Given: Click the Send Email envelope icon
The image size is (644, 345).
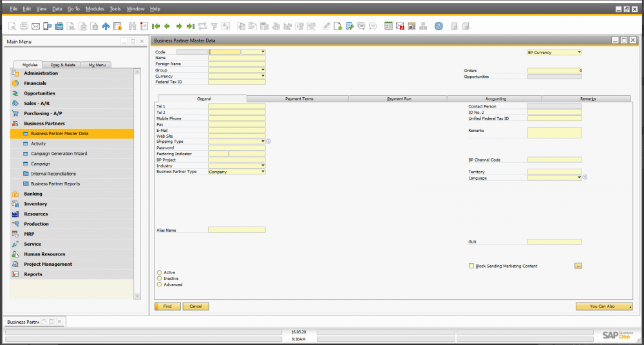Looking at the screenshot, I should click(35, 26).
